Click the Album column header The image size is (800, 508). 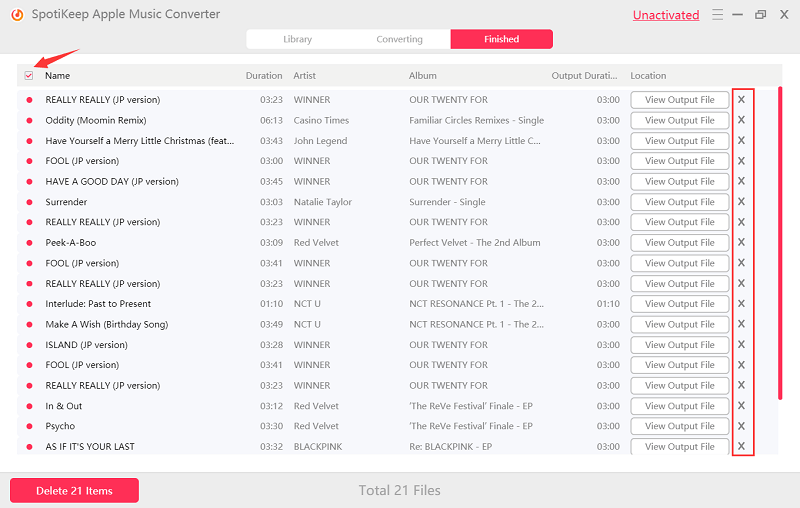(x=422, y=75)
